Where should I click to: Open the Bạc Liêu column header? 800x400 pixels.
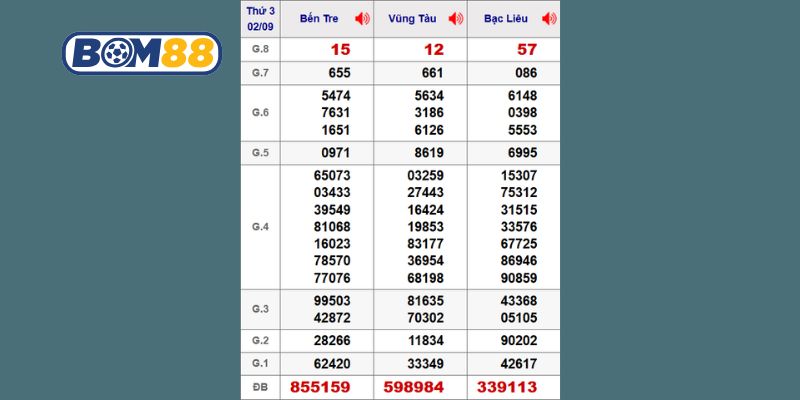tap(506, 19)
